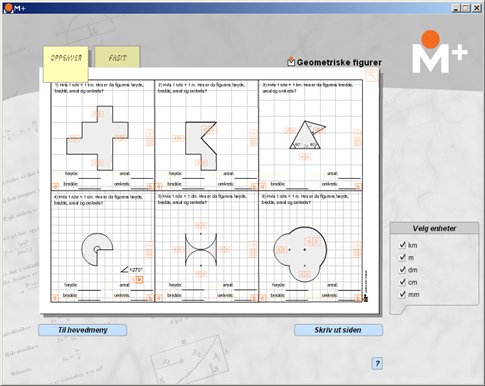
Task: Click grid size control in task 3 panel
Action: (357, 138)
